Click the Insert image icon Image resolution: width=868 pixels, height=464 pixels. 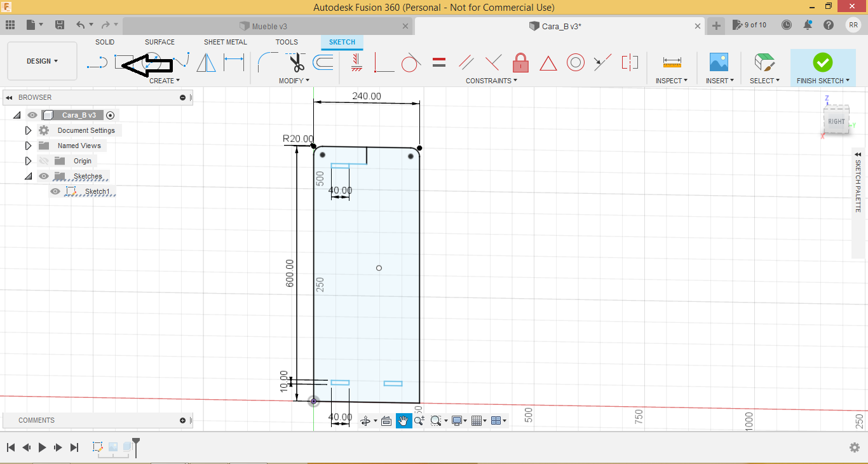pos(719,62)
